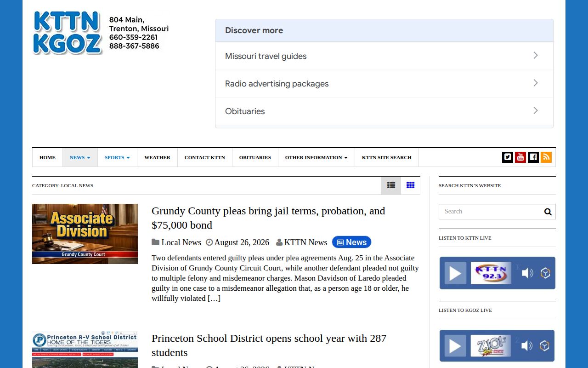This screenshot has height=368, width=588.
Task: Open Obituaries in the navigation bar
Action: point(255,157)
